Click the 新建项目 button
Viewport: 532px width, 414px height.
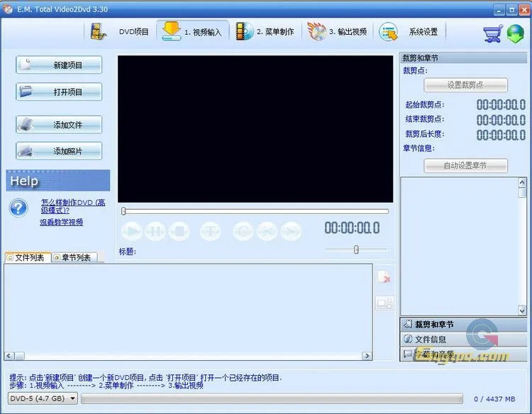59,65
